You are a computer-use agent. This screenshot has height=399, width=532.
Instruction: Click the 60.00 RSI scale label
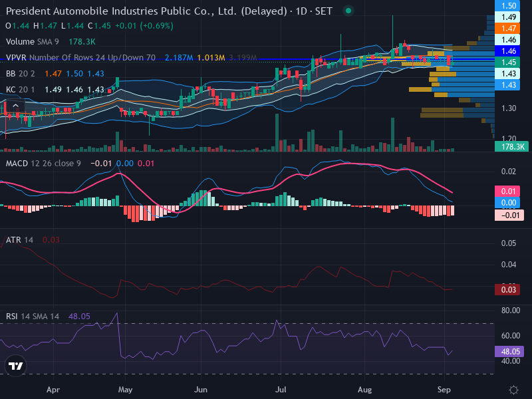click(511, 336)
